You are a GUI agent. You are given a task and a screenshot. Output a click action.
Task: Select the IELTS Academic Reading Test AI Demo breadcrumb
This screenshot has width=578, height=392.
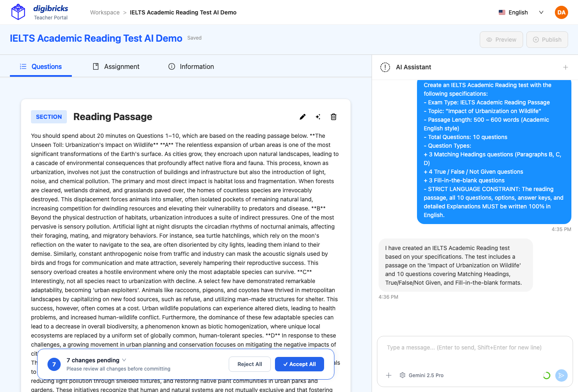(x=183, y=12)
